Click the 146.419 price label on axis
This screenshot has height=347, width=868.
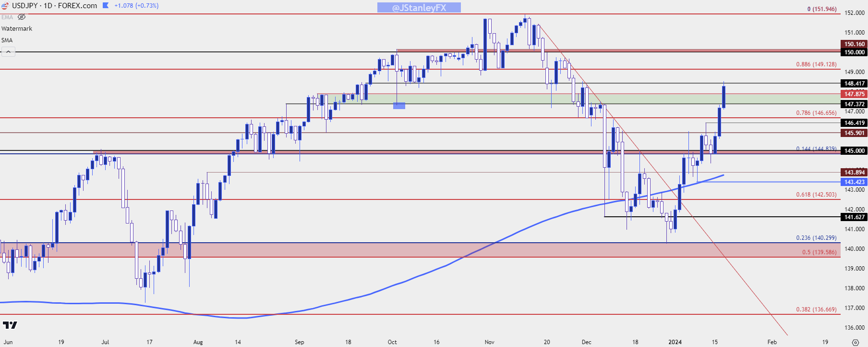pos(854,123)
